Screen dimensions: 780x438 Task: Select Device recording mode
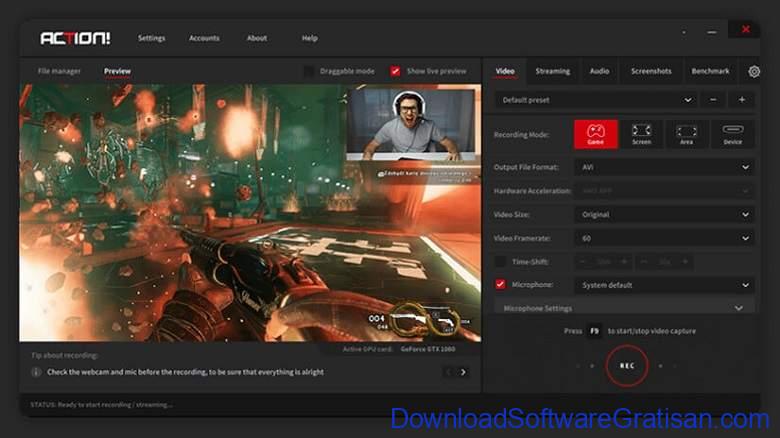(733, 134)
